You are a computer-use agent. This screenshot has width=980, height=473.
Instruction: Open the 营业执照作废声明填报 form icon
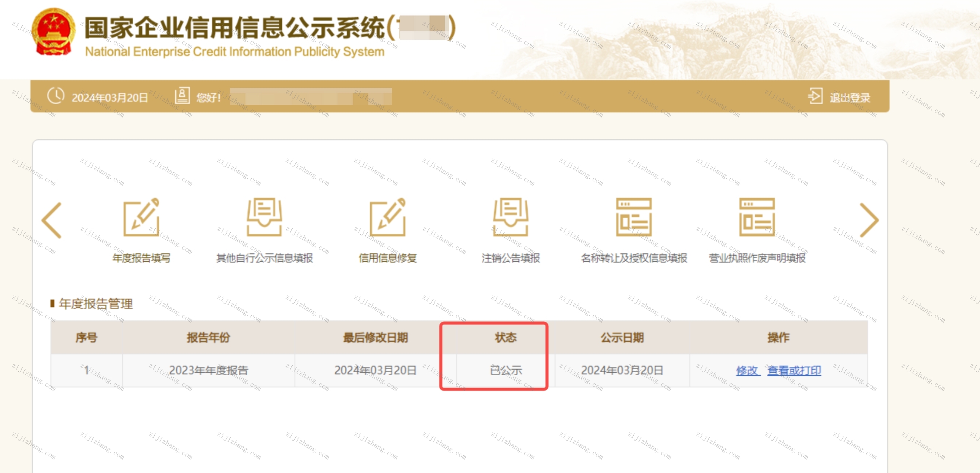pos(757,217)
